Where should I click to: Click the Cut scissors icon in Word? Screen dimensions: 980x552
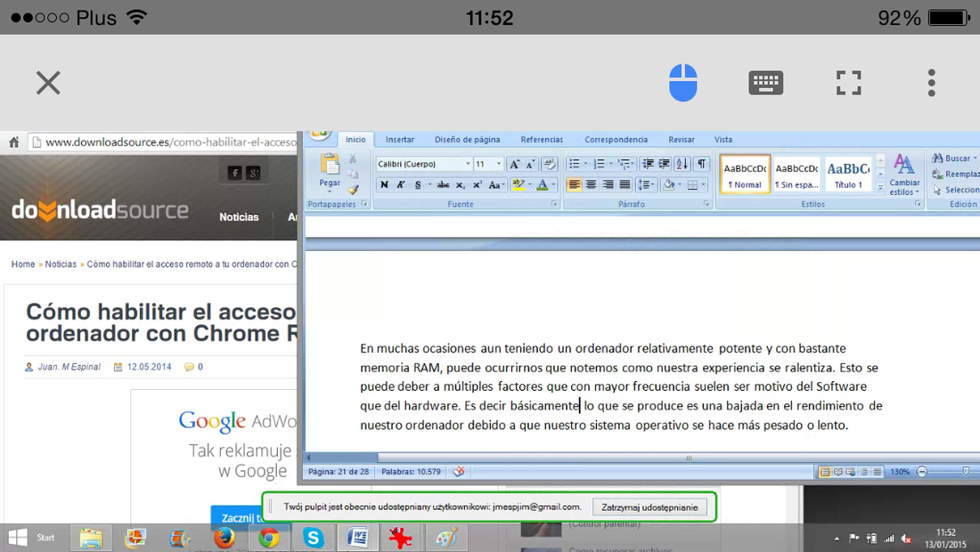pyautogui.click(x=353, y=158)
